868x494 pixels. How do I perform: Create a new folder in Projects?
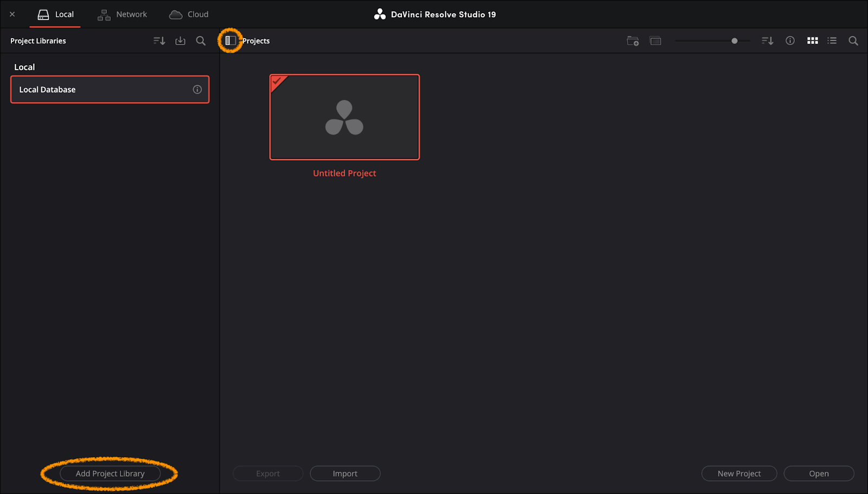[x=633, y=41]
